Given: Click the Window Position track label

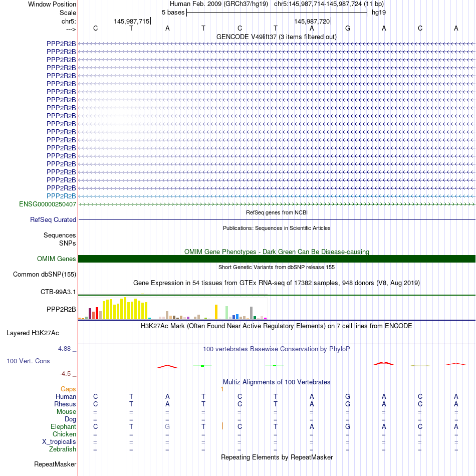Looking at the screenshot, I should [52, 4].
